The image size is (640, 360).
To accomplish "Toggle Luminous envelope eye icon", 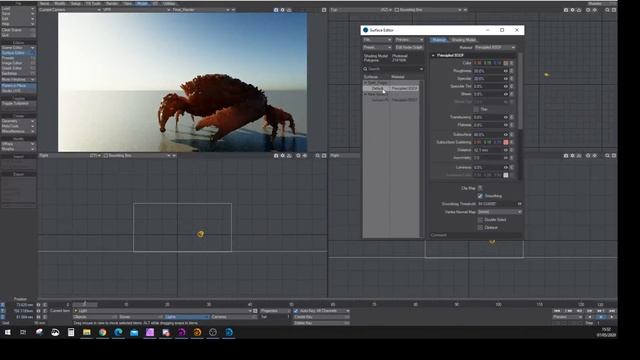I will pyautogui.click(x=506, y=167).
